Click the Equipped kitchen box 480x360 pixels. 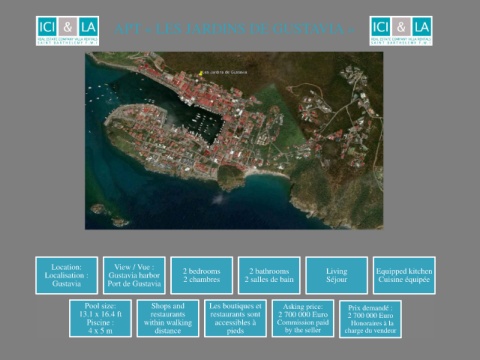click(x=404, y=275)
